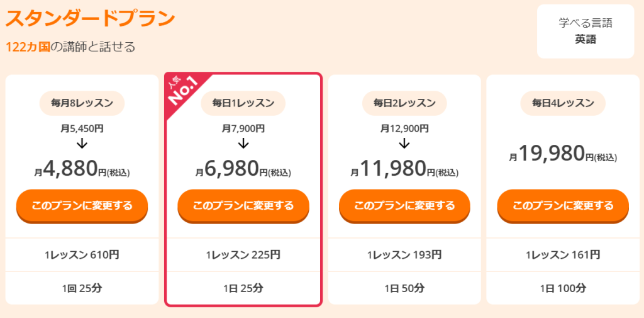This screenshot has height=318, width=644.
Task: Select the 毎日4レッスン plan label
Action: 563,103
